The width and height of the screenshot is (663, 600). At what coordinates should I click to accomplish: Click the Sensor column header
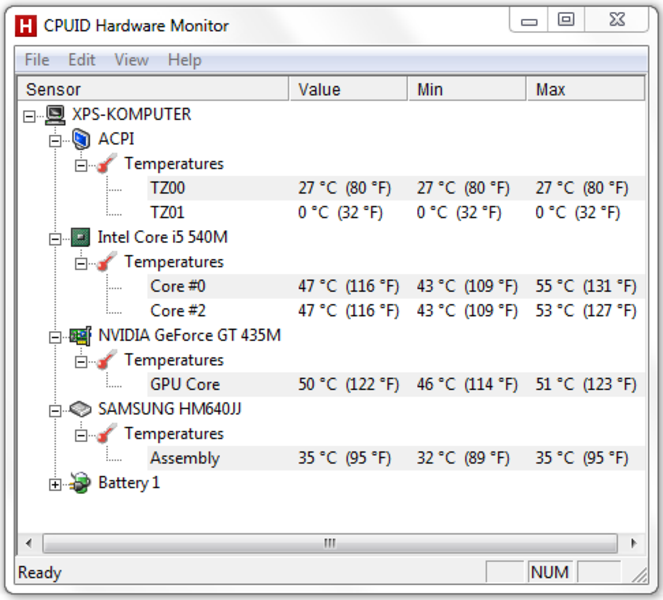click(153, 89)
